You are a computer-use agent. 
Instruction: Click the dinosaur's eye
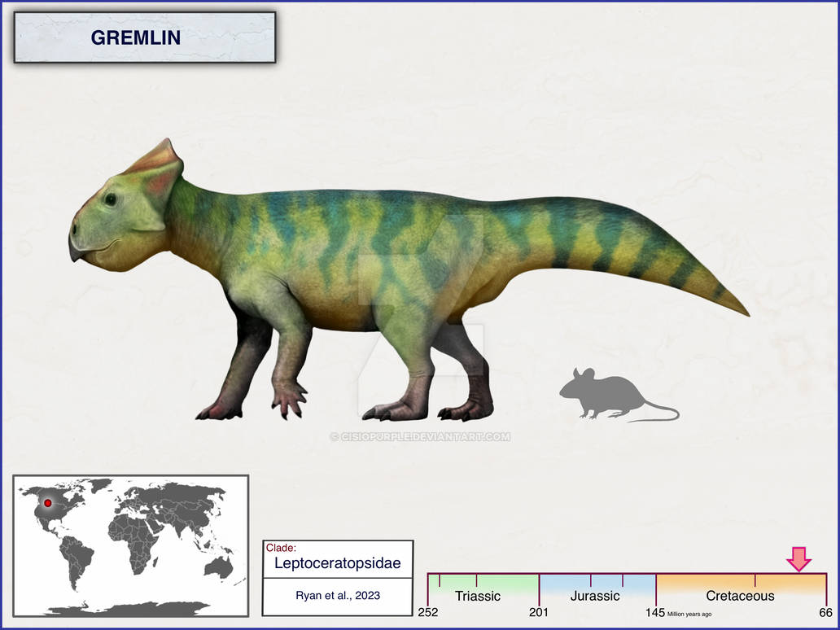tap(111, 199)
